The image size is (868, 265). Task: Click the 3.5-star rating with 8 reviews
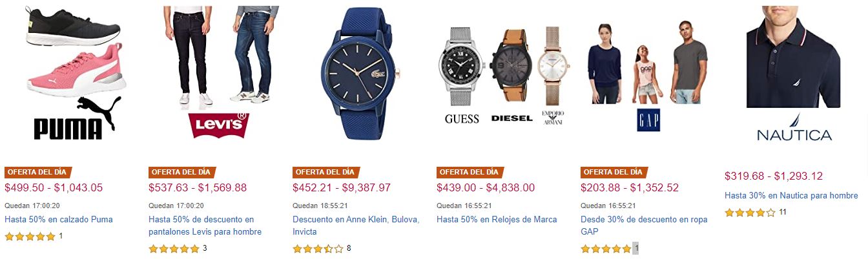coord(318,248)
